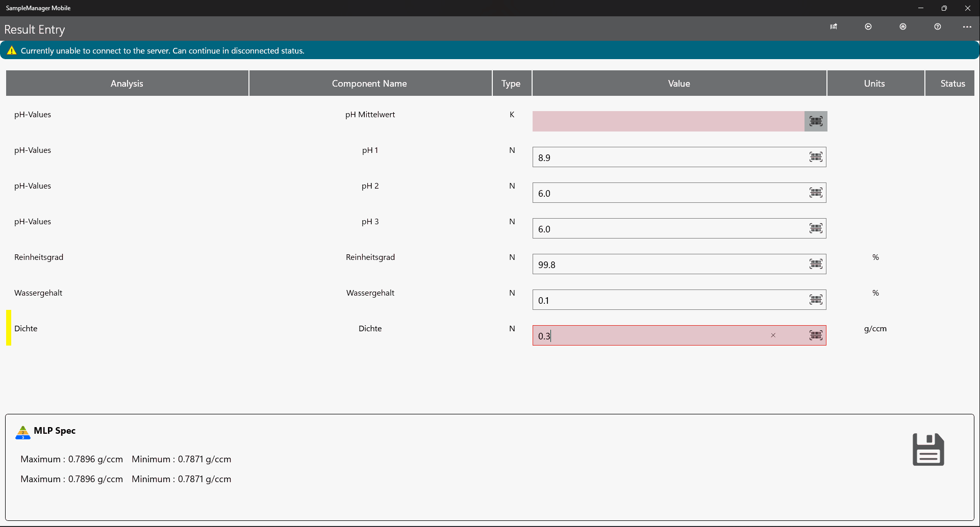Scan barcode for pH 2 value
Screen dimensions: 980x527
816,193
